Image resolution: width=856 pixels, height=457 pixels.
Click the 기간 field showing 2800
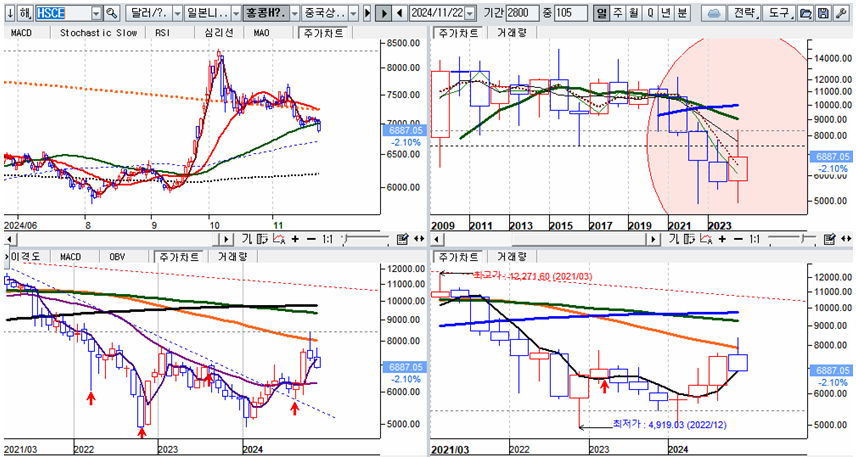522,13
